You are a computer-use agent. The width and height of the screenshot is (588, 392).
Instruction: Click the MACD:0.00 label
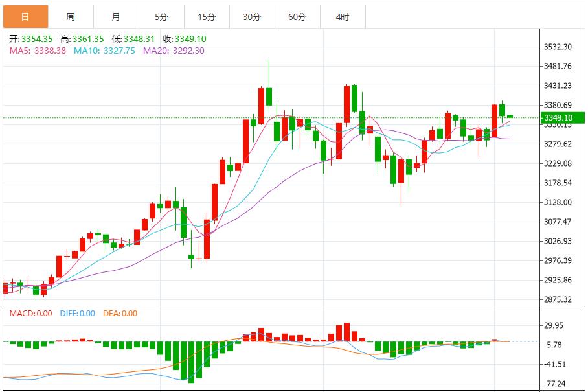point(30,314)
